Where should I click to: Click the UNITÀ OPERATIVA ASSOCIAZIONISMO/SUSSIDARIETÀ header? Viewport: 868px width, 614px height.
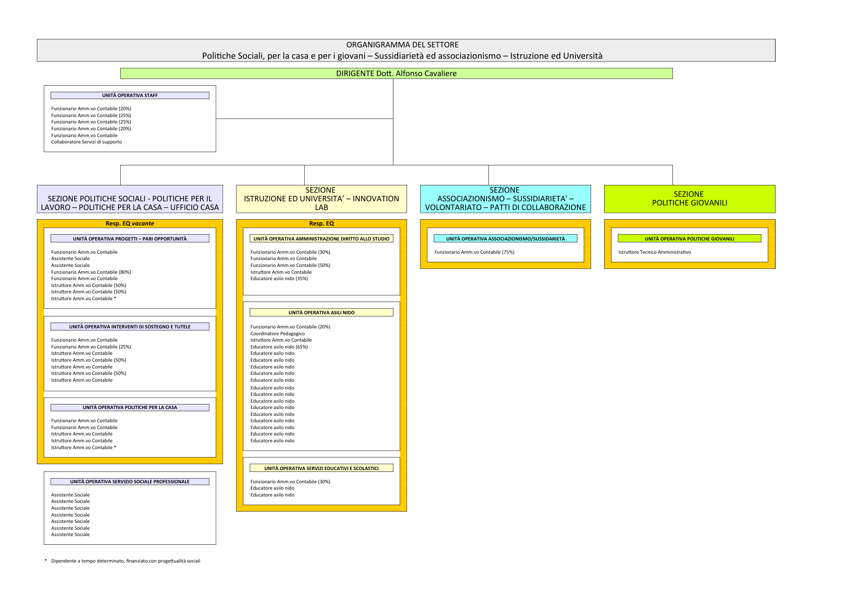pos(505,239)
